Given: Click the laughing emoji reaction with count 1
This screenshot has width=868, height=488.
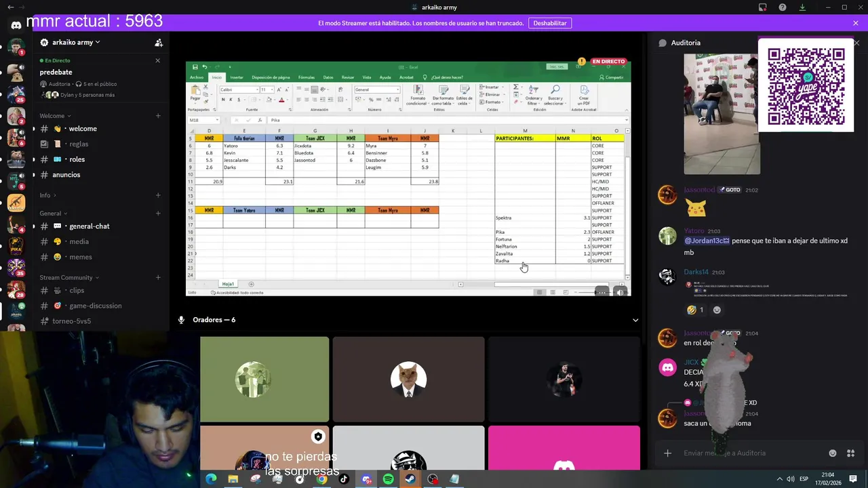Looking at the screenshot, I should click(x=695, y=310).
